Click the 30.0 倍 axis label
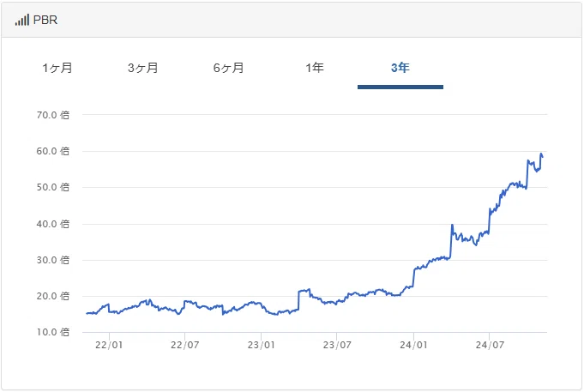Viewport: 584px width, 392px height. pyautogui.click(x=53, y=260)
